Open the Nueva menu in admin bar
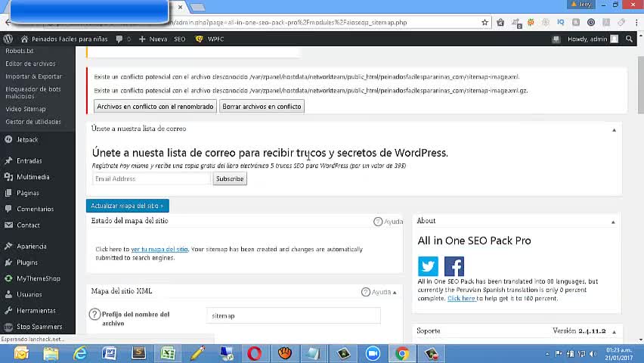This screenshot has width=644, height=363. [153, 39]
